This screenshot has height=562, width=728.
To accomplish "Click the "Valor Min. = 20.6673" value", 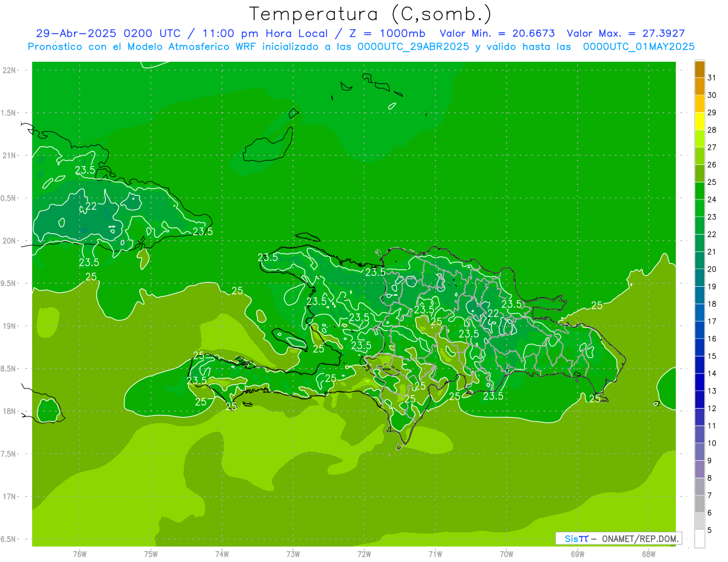I will (497, 33).
